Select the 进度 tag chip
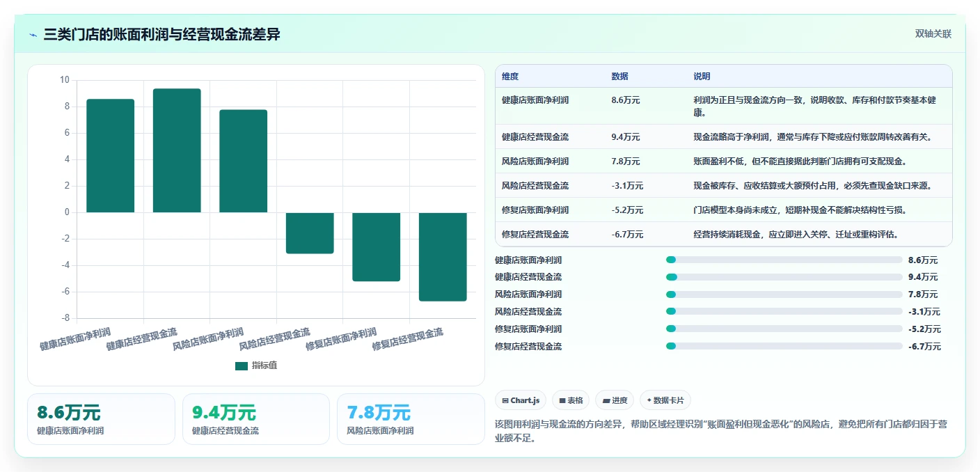This screenshot has width=980, height=472. click(615, 400)
